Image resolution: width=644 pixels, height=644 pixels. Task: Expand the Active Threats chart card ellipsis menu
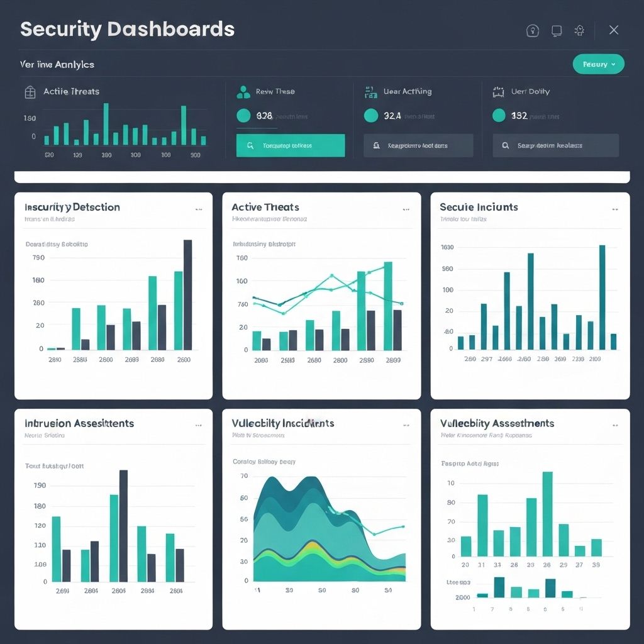pyautogui.click(x=407, y=209)
